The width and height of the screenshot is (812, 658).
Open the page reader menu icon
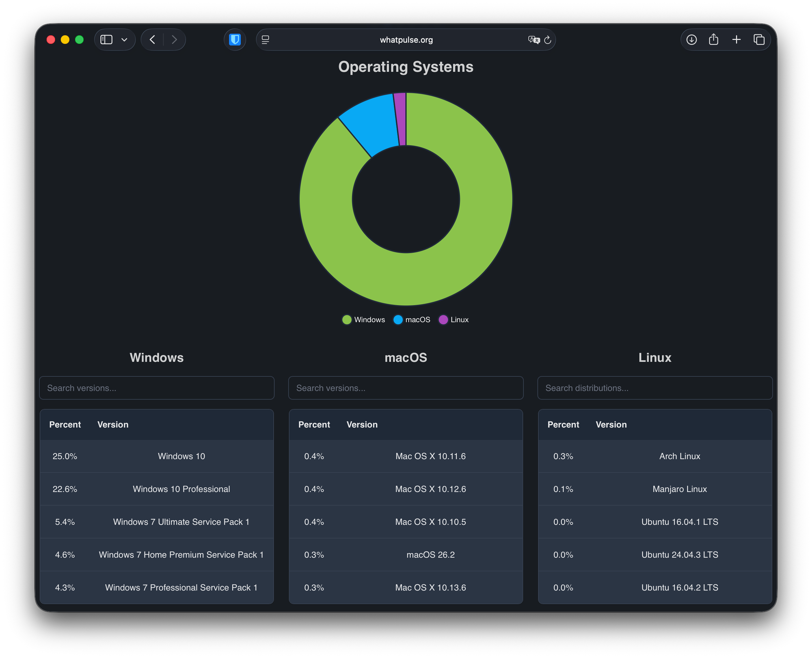coord(266,40)
